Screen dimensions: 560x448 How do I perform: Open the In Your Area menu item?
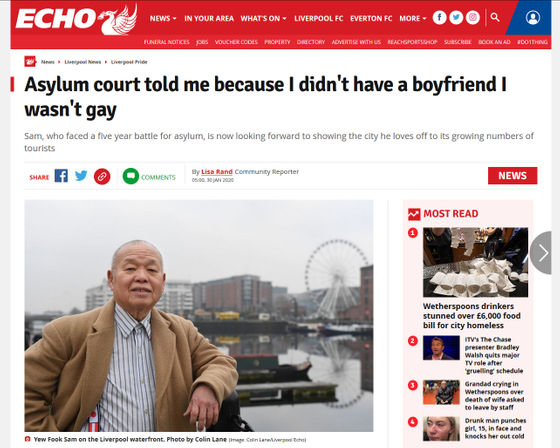[209, 19]
